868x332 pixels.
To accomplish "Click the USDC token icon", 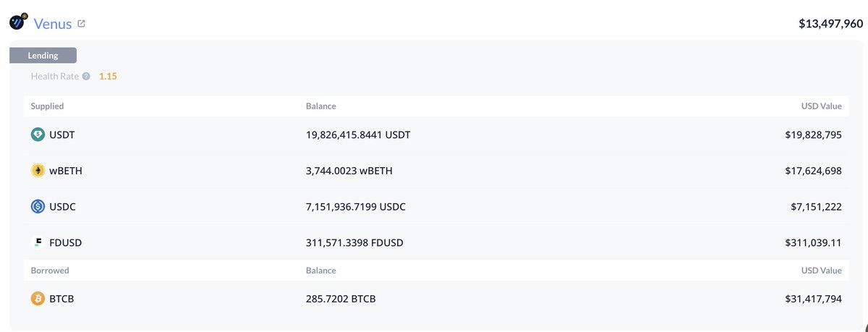I will 38,207.
